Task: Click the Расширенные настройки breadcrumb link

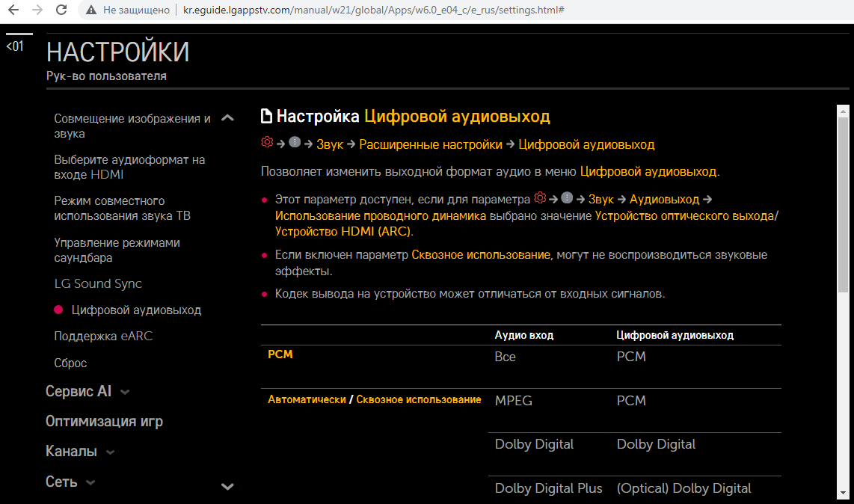Action: 431,144
